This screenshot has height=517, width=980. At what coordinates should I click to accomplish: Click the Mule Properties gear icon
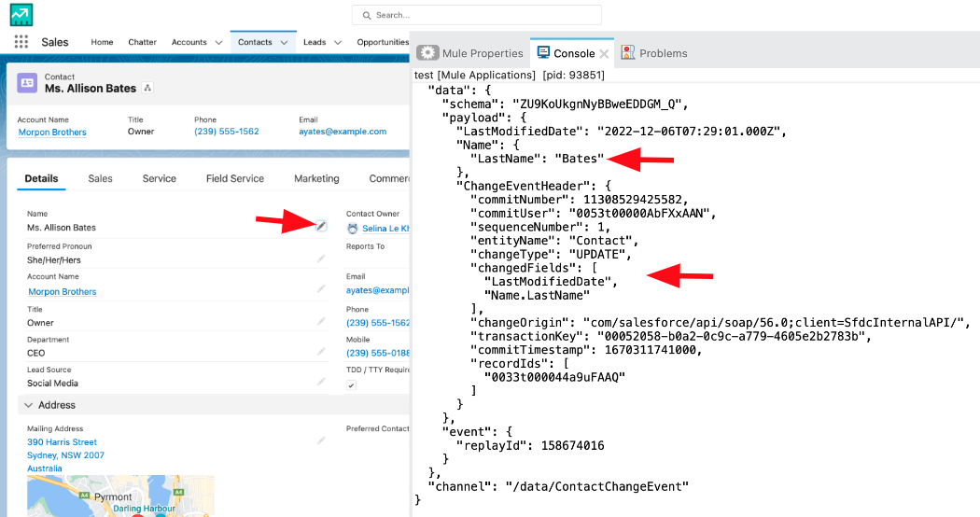point(427,53)
